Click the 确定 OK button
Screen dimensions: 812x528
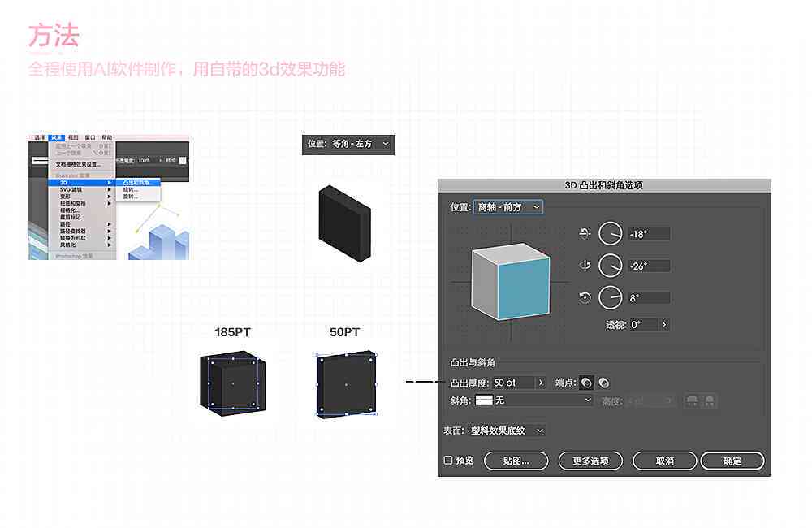tap(732, 461)
